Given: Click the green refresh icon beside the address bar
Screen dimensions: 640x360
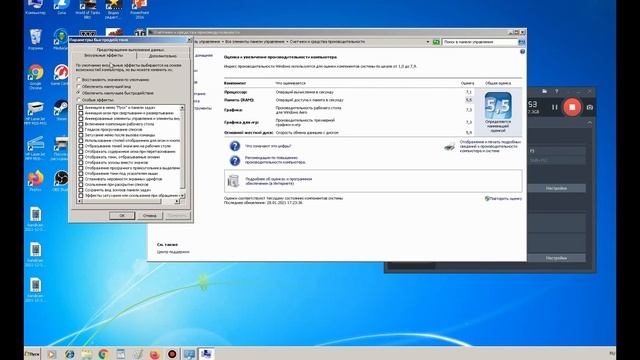Looking at the screenshot, I should pos(436,42).
